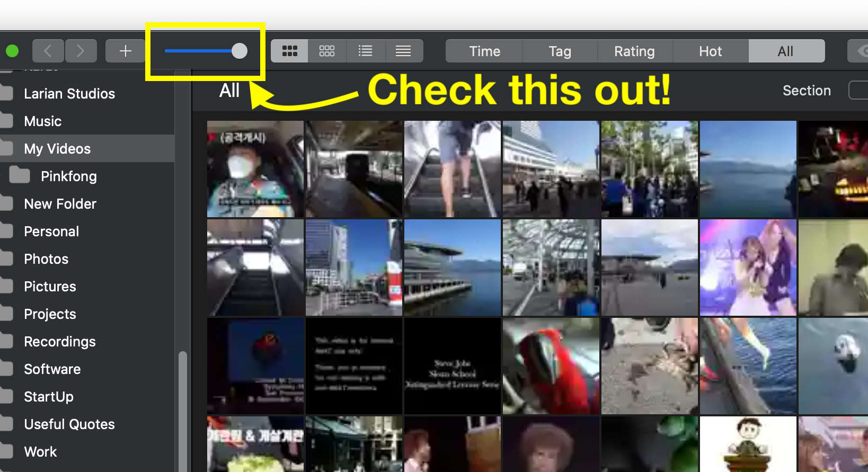Select the Rating sort tab
This screenshot has height=472, width=868.
click(635, 51)
